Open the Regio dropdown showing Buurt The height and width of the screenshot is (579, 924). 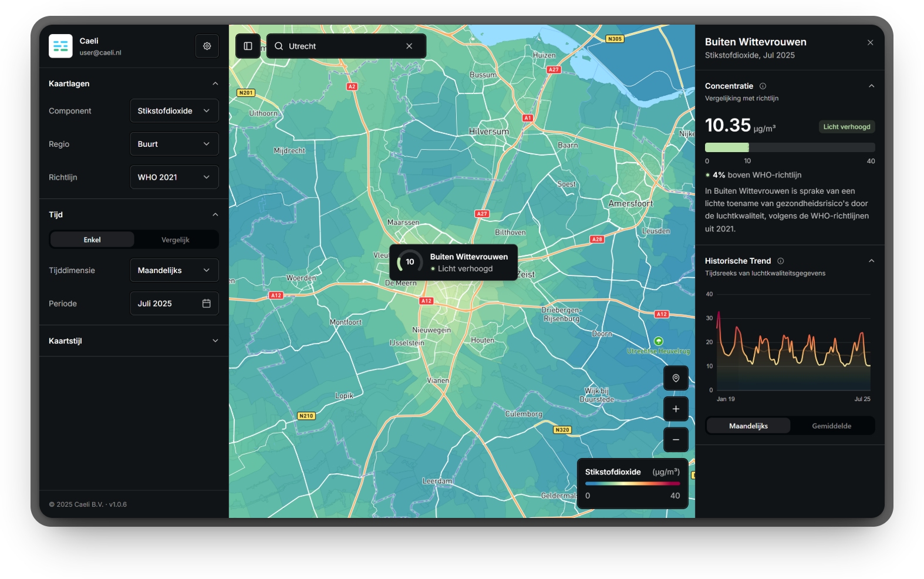[x=174, y=144]
